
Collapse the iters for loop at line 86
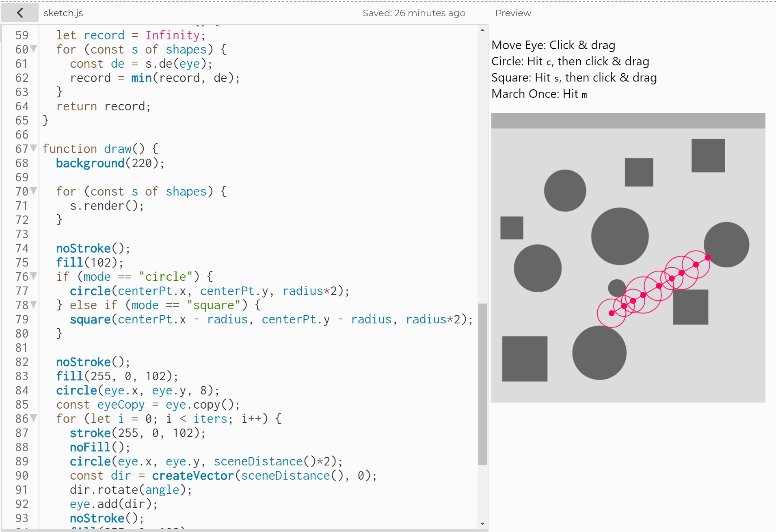pyautogui.click(x=34, y=418)
